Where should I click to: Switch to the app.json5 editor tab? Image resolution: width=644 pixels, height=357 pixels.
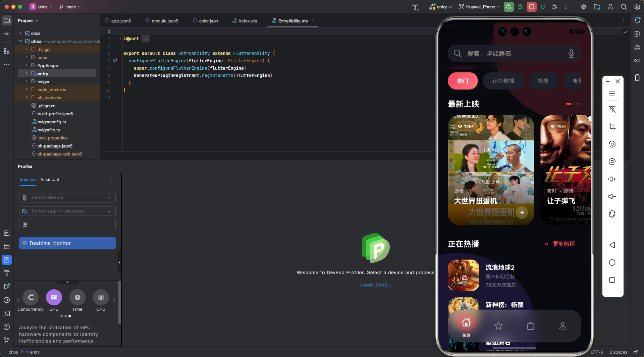point(118,21)
